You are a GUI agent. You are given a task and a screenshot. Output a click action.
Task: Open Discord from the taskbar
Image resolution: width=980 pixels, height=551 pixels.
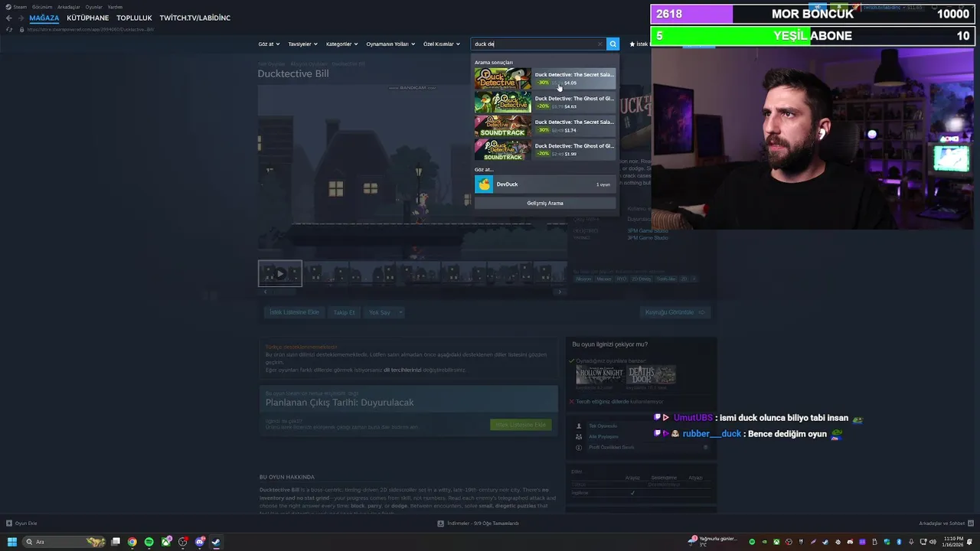point(200,542)
